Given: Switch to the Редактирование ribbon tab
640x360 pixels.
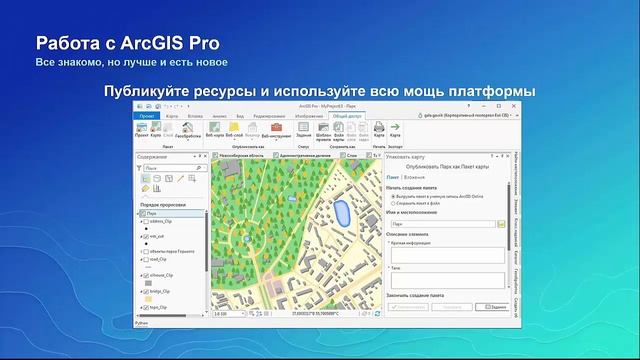Looking at the screenshot, I should (x=269, y=116).
